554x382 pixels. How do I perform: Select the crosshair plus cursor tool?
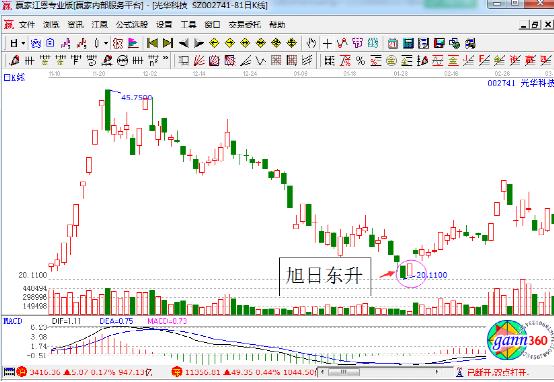(327, 43)
